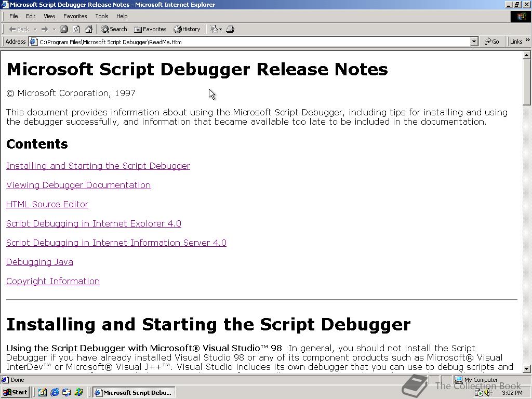Launch Internet Explorer from Quick Launch
Screen dimensions: 532x399
tap(55, 393)
